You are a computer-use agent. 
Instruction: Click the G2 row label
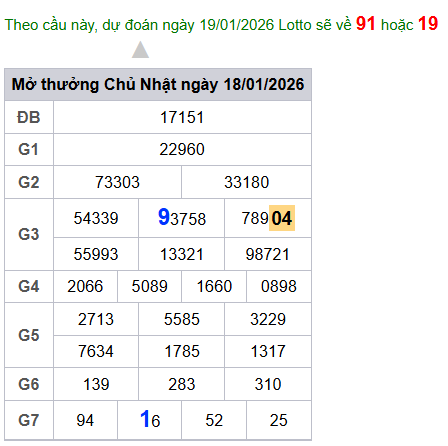29,182
